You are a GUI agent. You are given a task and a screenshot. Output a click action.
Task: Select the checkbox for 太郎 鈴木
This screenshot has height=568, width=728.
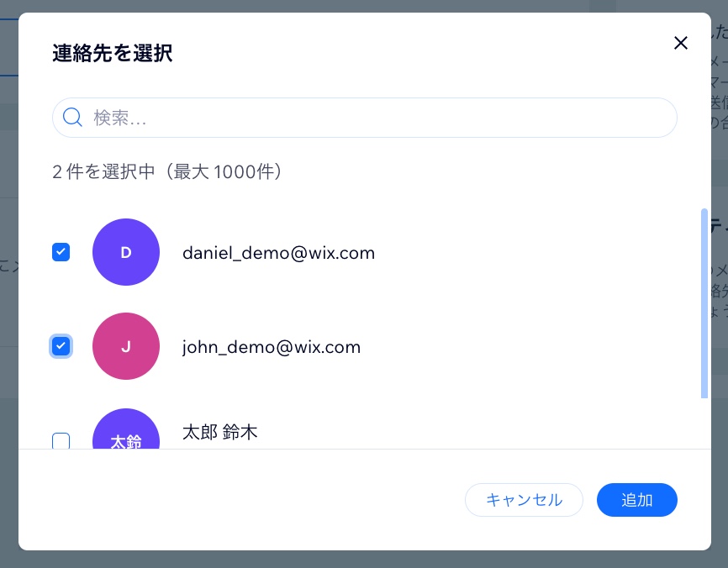[x=61, y=442]
